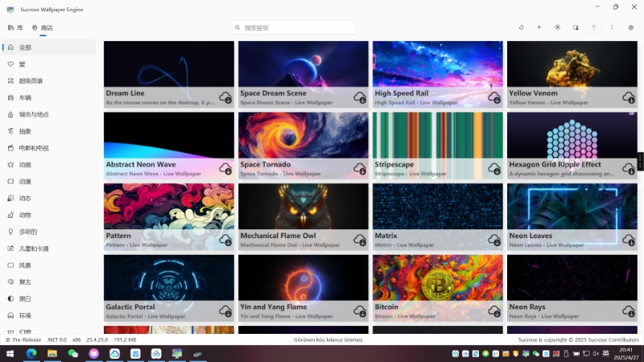
Task: Download the Neon Rays wallpaper
Action: (629, 311)
